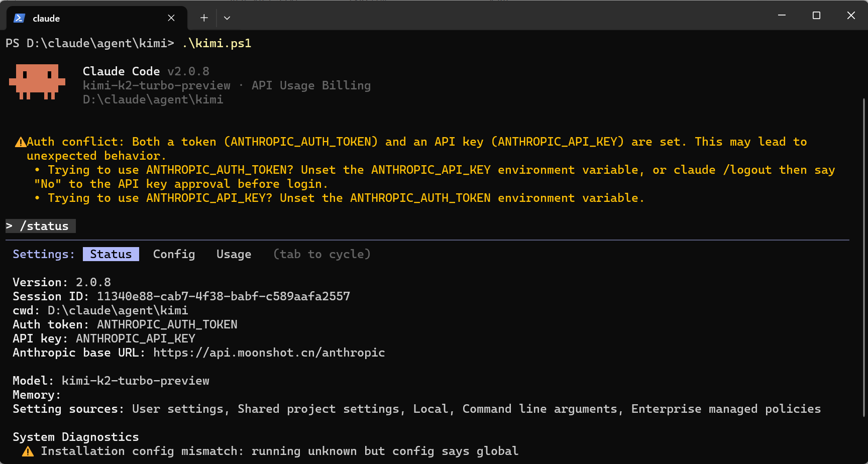Click Auth token ANTHROPIC_AUTH_TOKEN value
Image resolution: width=868 pixels, height=464 pixels.
tap(167, 324)
